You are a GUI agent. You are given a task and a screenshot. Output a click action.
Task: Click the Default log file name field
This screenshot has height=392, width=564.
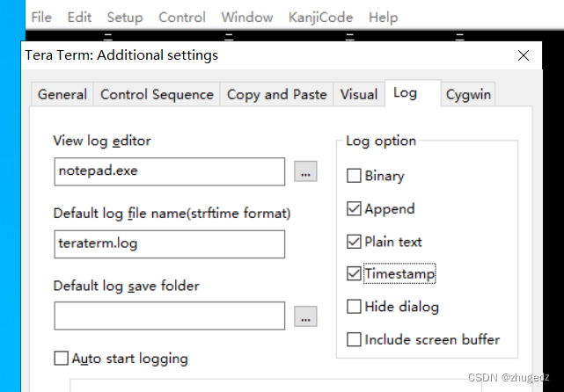(170, 244)
